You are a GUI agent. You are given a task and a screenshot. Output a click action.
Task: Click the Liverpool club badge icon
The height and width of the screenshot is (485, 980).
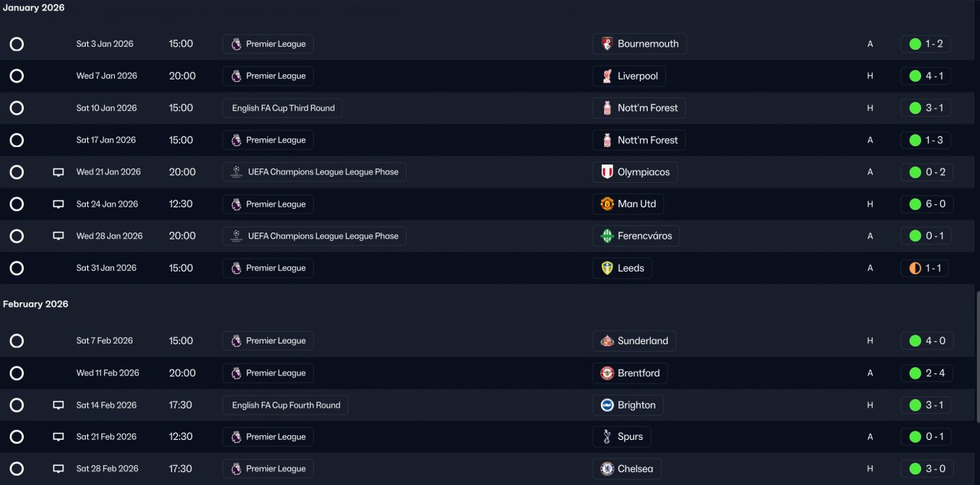[607, 76]
